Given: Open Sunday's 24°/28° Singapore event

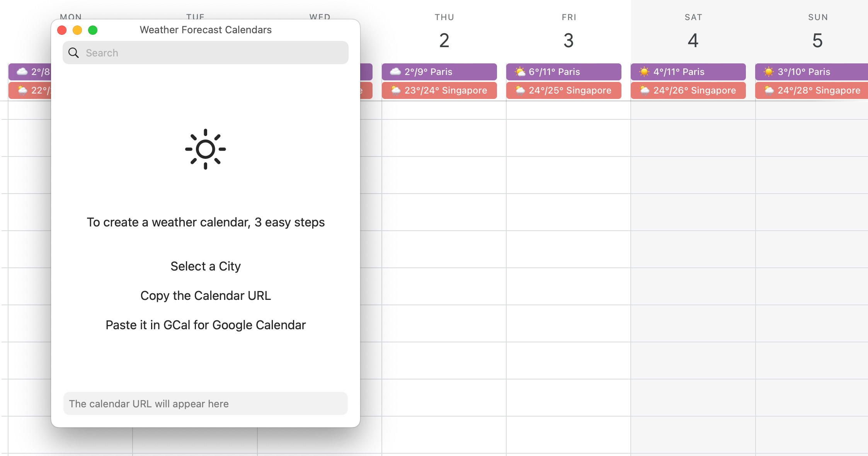Looking at the screenshot, I should click(x=812, y=90).
